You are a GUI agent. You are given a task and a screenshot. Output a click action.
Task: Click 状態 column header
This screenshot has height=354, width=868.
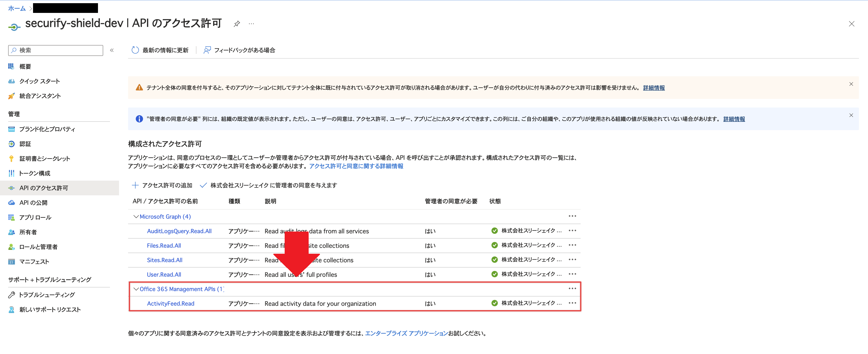(495, 201)
